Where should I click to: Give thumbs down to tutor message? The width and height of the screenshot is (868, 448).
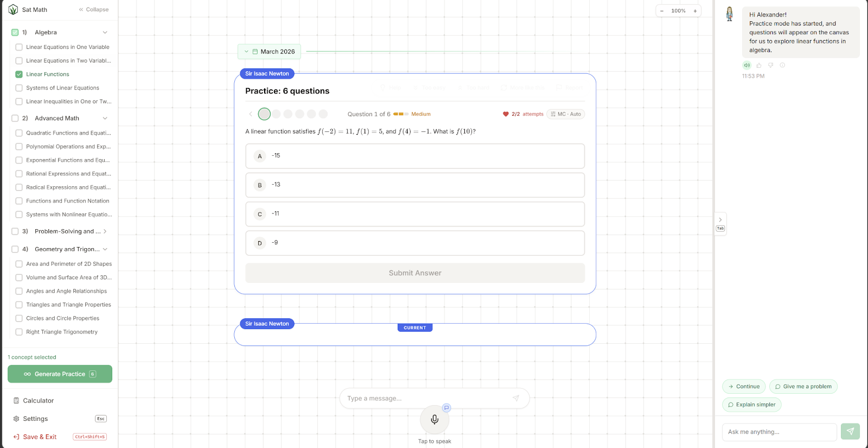coord(770,65)
